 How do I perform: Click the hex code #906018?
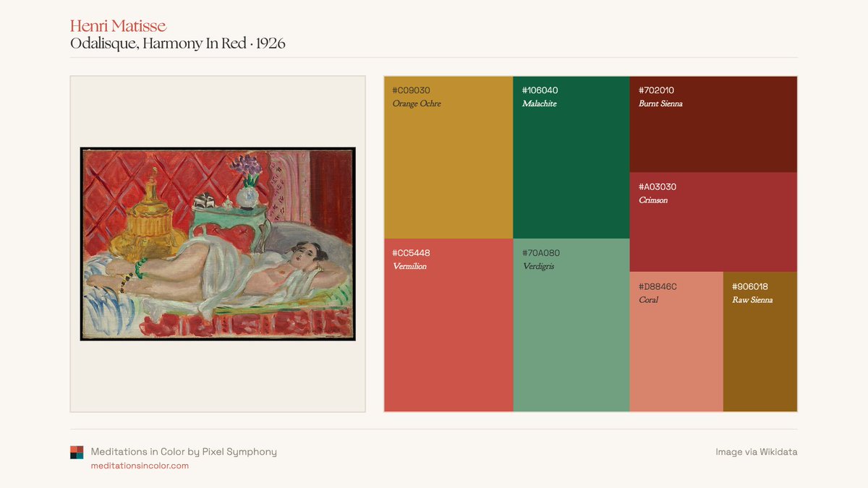tap(750, 286)
